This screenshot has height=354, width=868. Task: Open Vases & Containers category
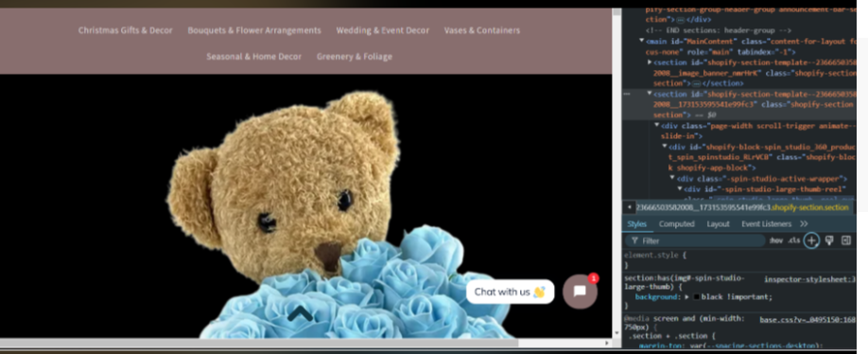481,30
